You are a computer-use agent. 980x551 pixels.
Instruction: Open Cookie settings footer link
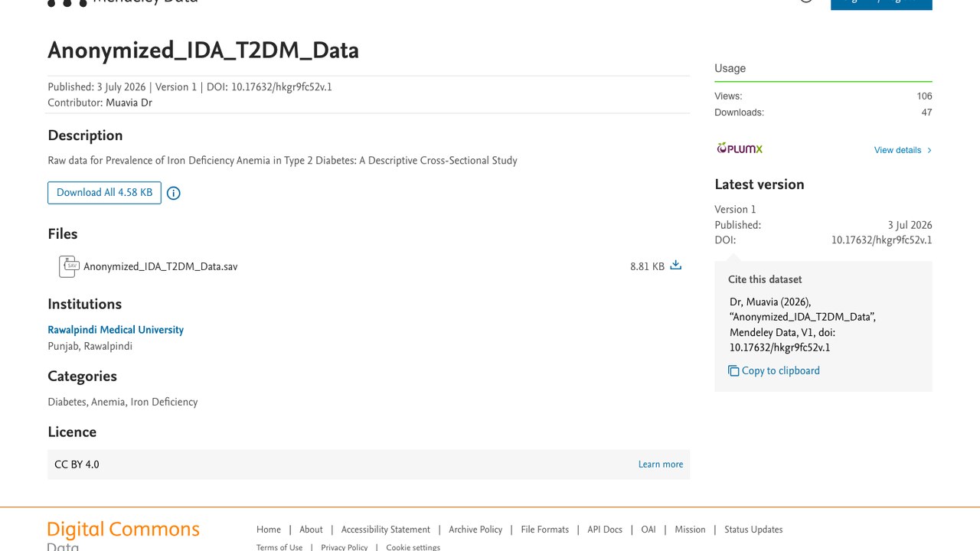[x=413, y=547]
